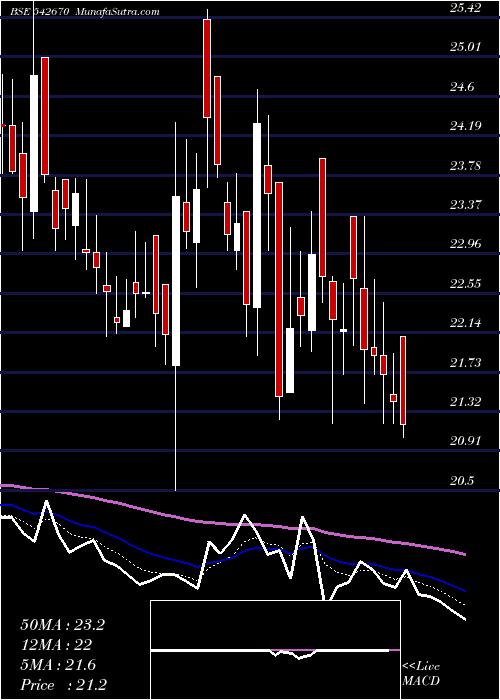The image size is (500, 700).
Task: Click the MunafaSutra.com title text
Action: pyautogui.click(x=117, y=12)
